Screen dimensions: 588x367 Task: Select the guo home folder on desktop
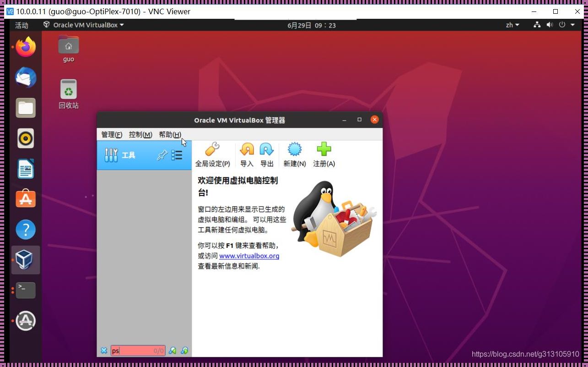tap(69, 49)
